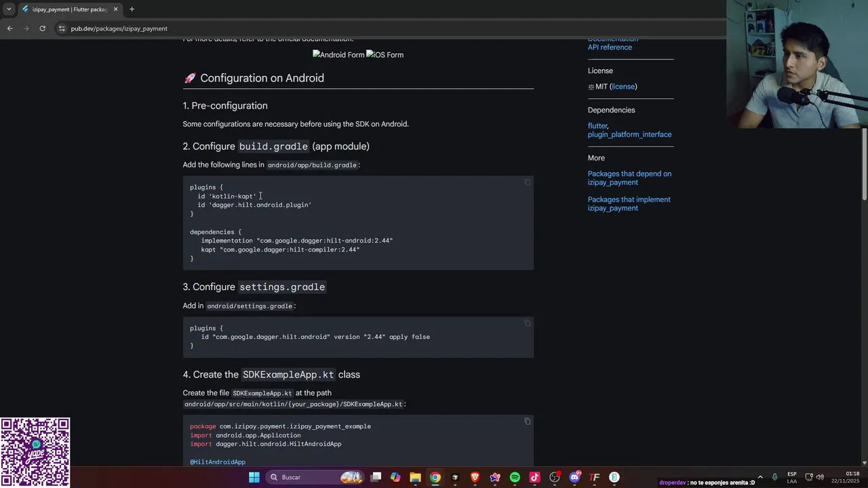Launch Copilot from the taskbar
The width and height of the screenshot is (868, 488).
[x=395, y=477]
